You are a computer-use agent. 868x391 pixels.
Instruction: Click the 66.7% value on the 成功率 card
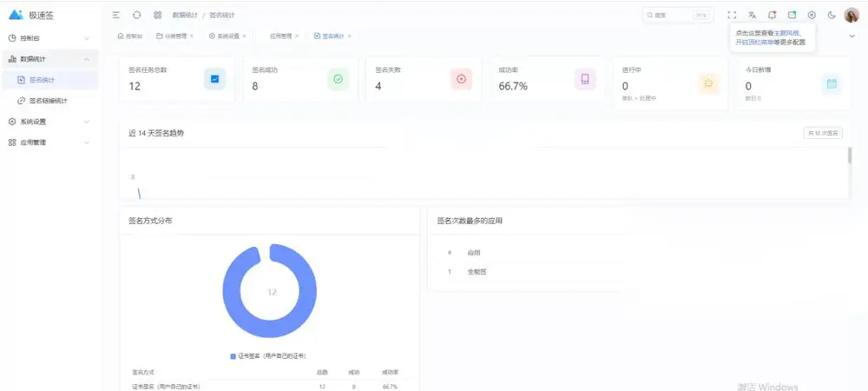coord(513,86)
